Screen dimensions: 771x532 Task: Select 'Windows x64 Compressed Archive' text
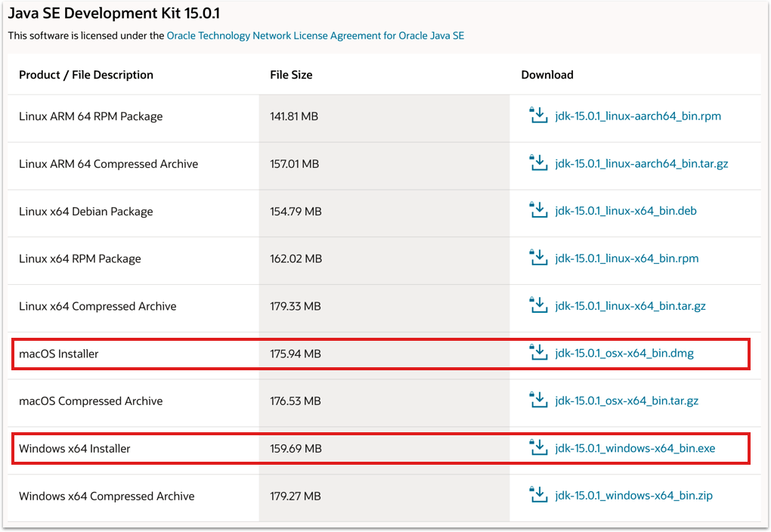(x=107, y=496)
